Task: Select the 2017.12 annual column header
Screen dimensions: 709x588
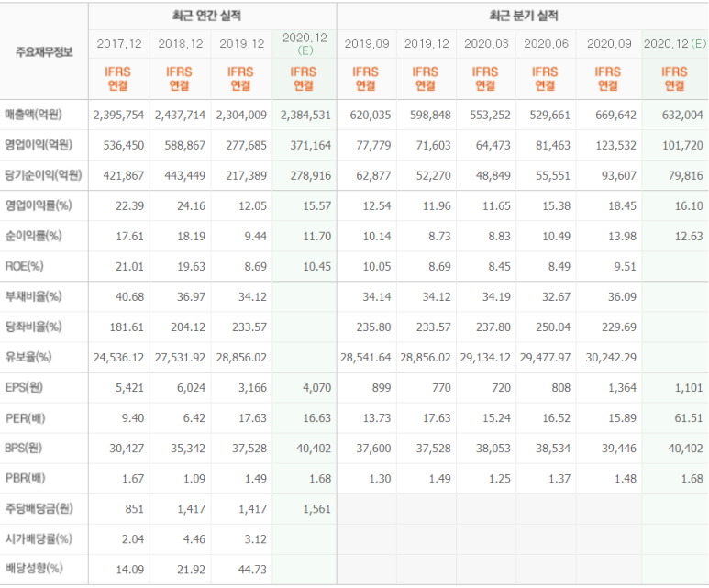Action: pyautogui.click(x=119, y=44)
